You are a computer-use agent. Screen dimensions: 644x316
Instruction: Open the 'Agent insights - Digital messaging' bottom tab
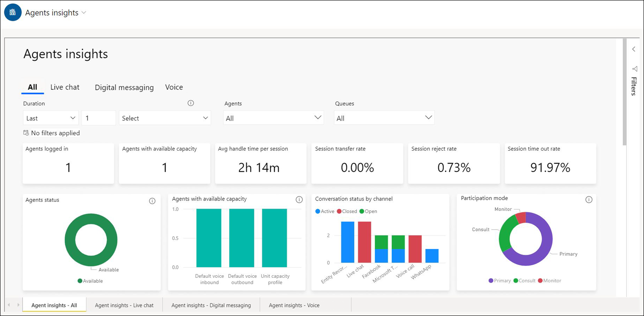click(211, 305)
